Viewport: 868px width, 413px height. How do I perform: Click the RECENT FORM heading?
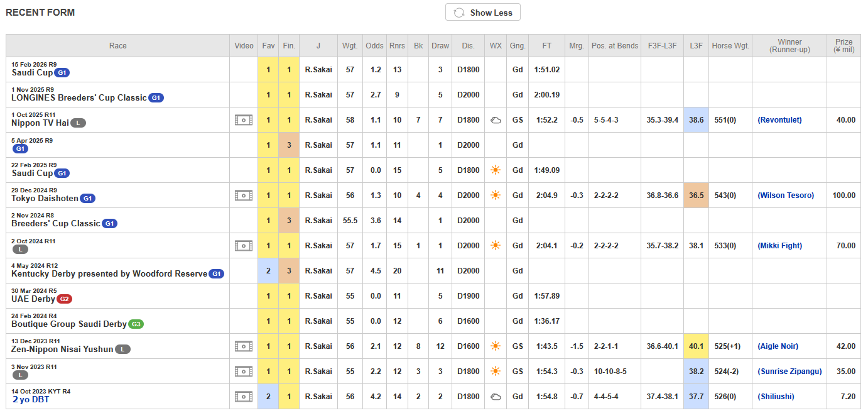point(40,13)
